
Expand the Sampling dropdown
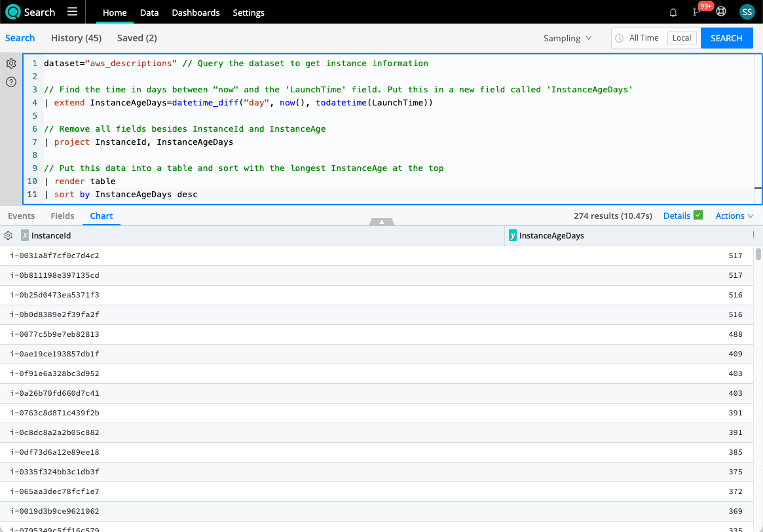click(x=567, y=39)
